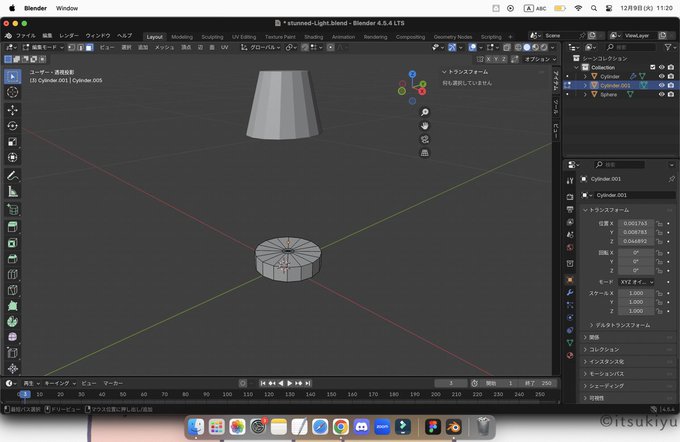Expand the Cylinder outliner row

point(585,76)
